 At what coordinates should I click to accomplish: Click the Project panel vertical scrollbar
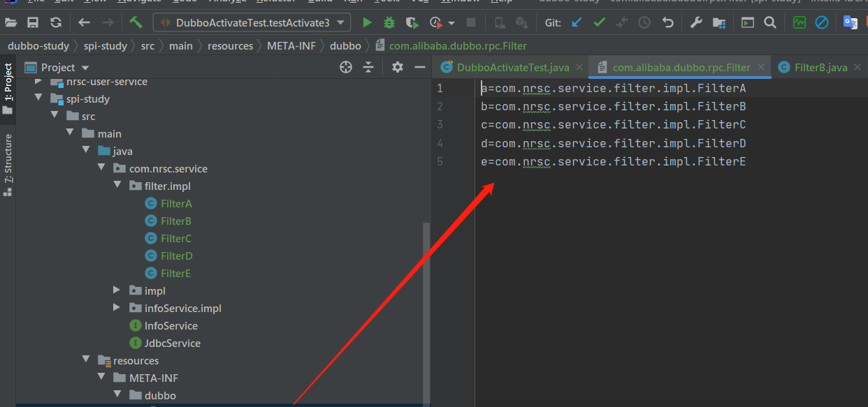click(427, 313)
